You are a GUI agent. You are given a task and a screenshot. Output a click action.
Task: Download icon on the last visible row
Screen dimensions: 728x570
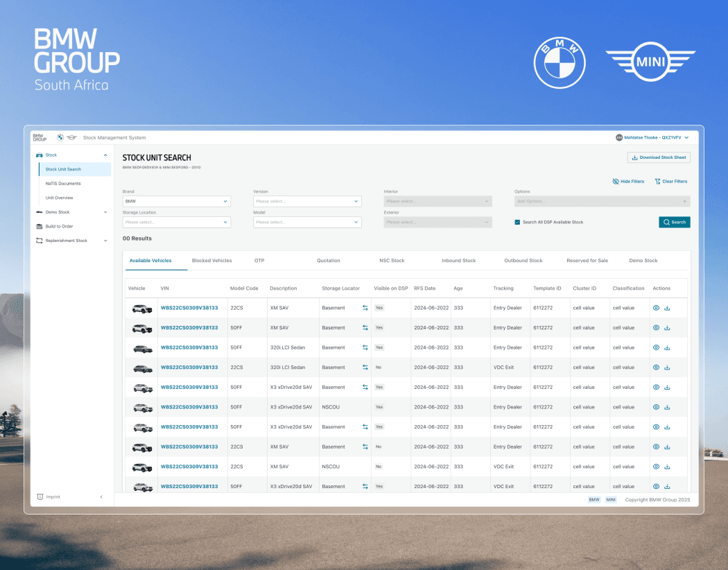667,487
